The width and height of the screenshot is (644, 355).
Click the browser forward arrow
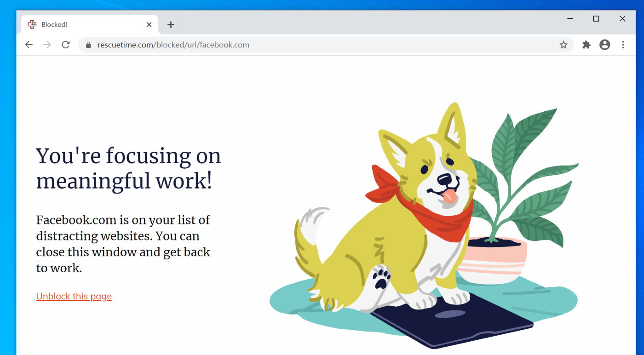tap(47, 45)
